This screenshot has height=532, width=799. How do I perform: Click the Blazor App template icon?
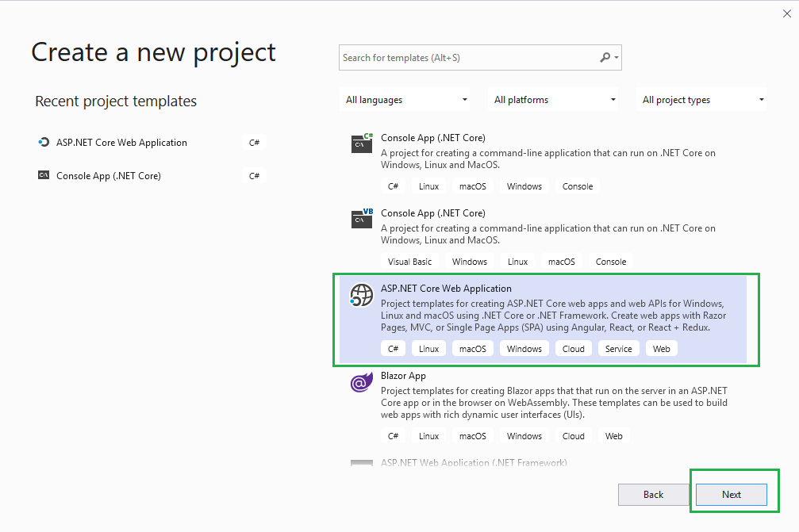point(362,383)
